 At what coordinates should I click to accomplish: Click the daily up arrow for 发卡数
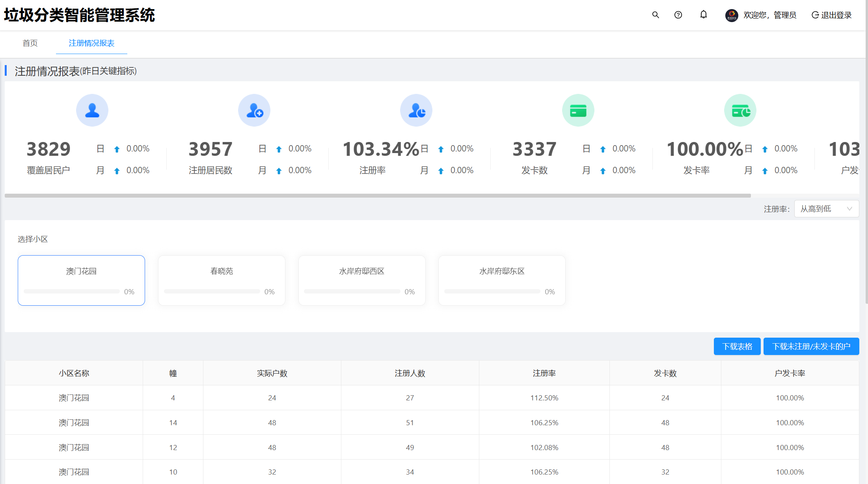(x=603, y=149)
